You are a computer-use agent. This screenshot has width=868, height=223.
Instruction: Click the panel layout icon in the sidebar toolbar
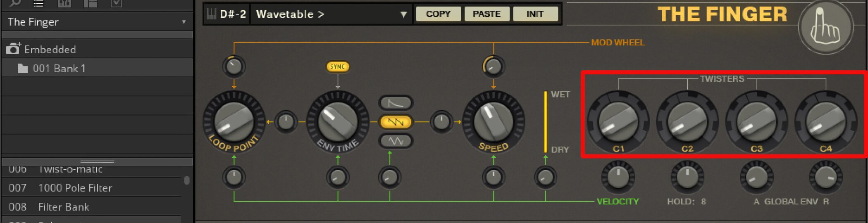[x=90, y=3]
